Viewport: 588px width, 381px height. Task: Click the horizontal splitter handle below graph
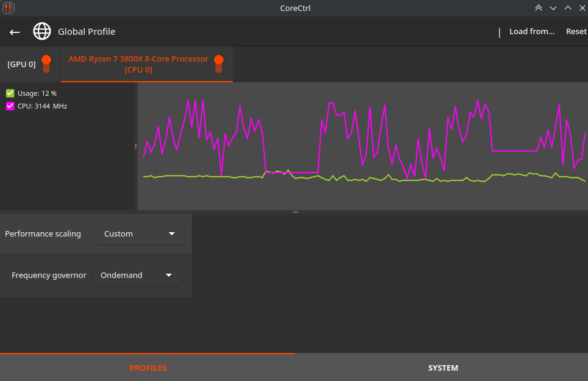point(296,212)
